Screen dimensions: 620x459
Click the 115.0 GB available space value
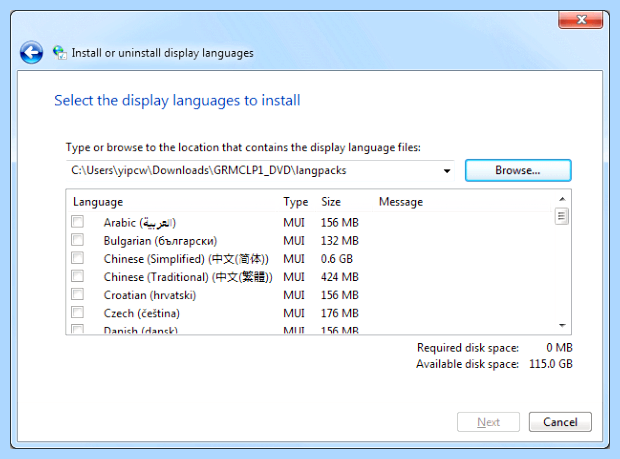[x=551, y=364]
